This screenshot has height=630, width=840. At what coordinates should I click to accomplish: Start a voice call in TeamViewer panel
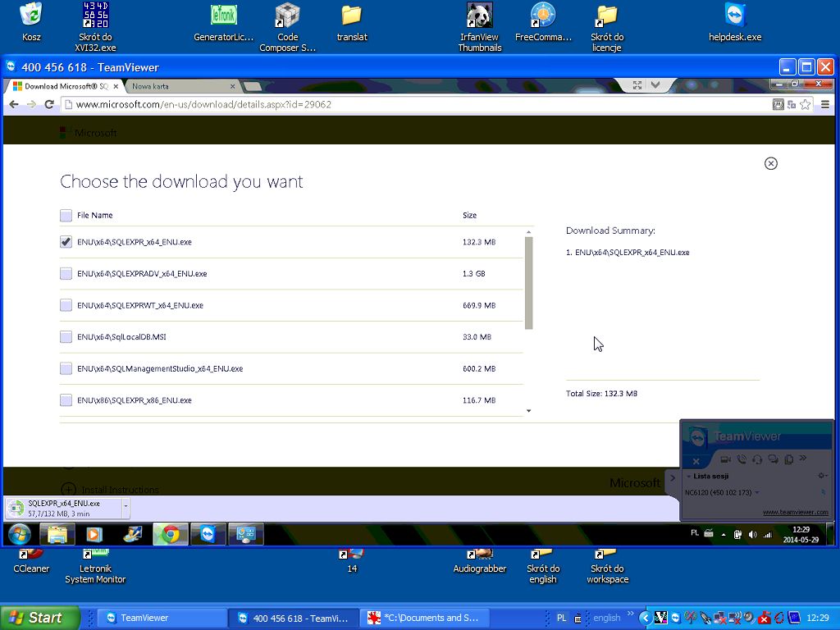coord(742,459)
